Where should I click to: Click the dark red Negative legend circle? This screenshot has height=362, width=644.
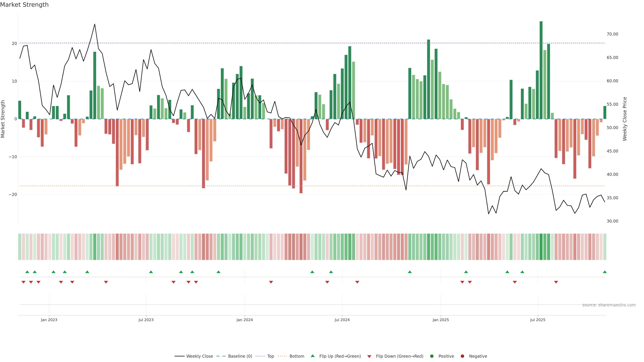click(x=462, y=356)
